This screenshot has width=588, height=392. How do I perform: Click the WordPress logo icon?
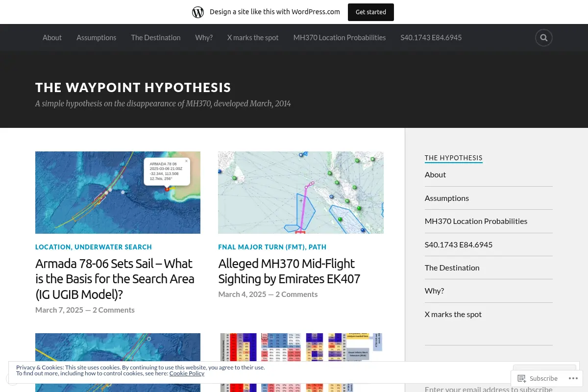click(198, 12)
